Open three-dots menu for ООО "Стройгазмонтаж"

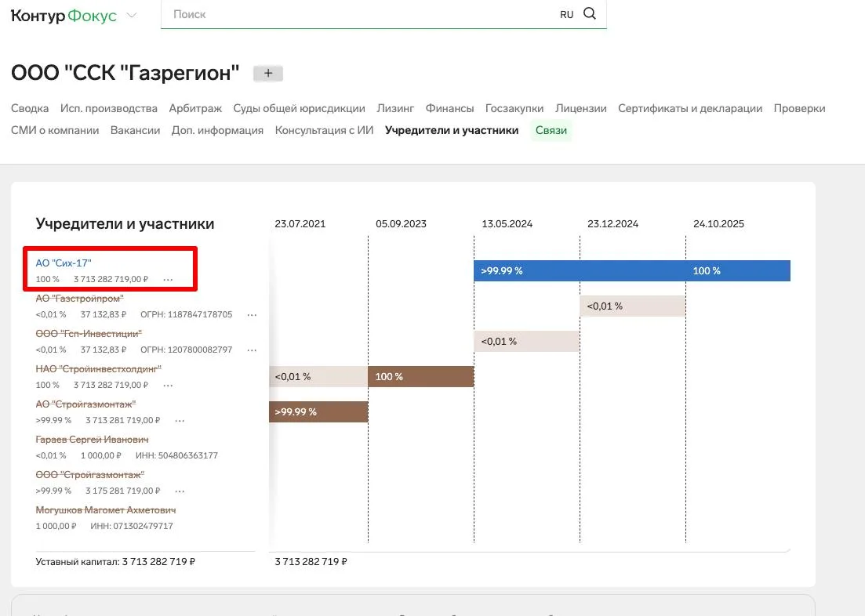180,491
